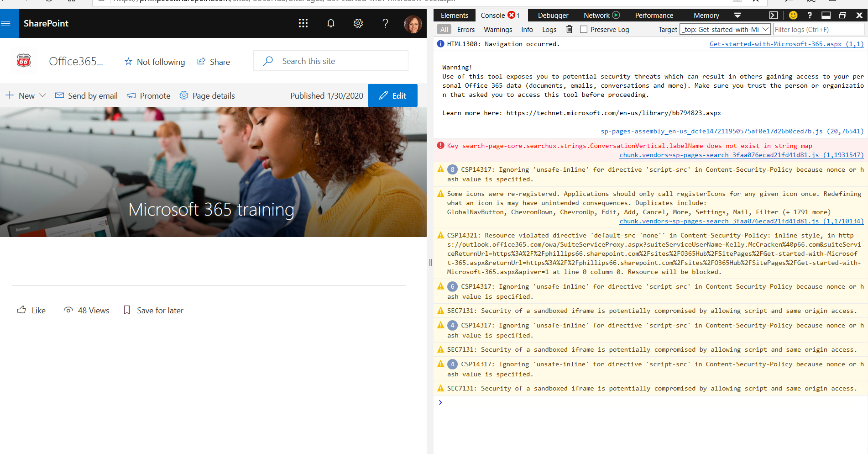Follow the site via Not following star
The width and height of the screenshot is (868, 454).
tap(154, 62)
